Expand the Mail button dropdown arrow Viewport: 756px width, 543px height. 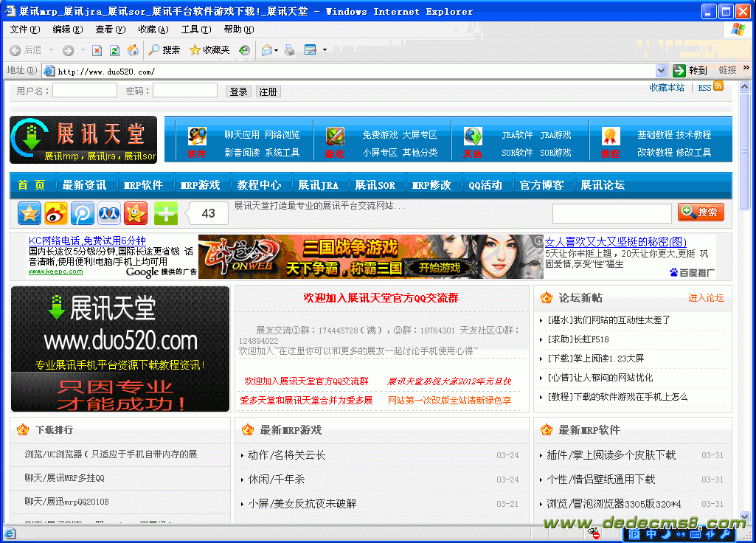point(277,50)
